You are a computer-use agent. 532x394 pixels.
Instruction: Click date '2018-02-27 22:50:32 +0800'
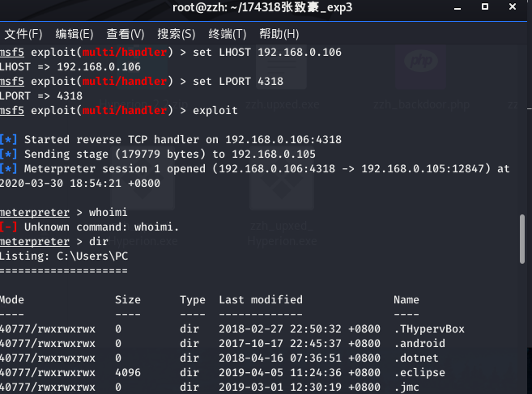point(300,329)
